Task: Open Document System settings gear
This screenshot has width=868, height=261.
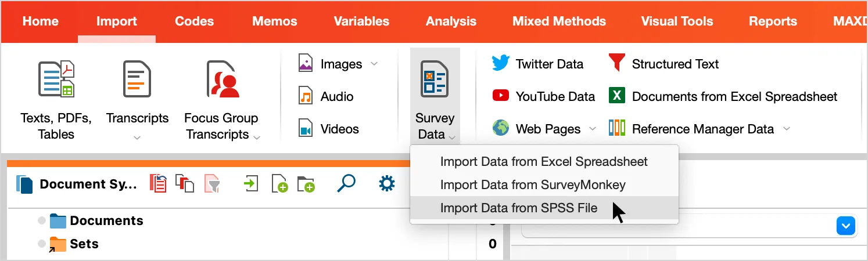Action: pos(386,184)
